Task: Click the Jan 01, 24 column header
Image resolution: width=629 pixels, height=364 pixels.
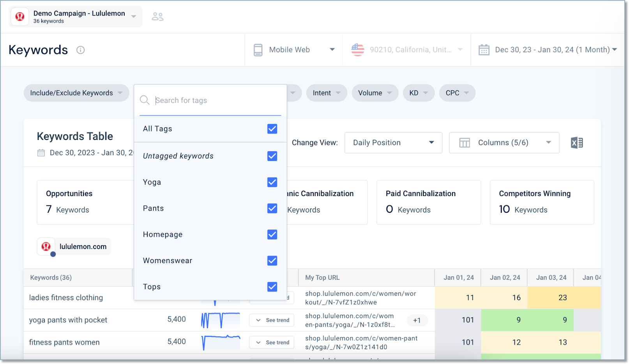Action: [x=459, y=277]
